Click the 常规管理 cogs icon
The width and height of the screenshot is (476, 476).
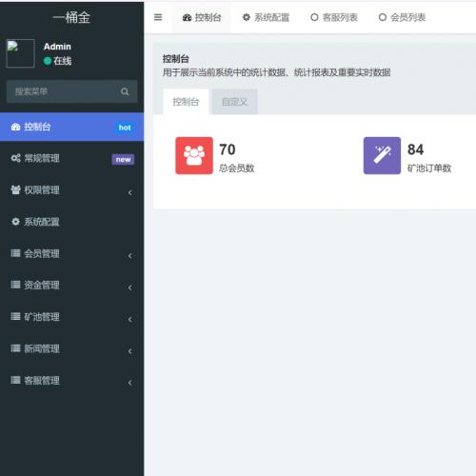(15, 158)
